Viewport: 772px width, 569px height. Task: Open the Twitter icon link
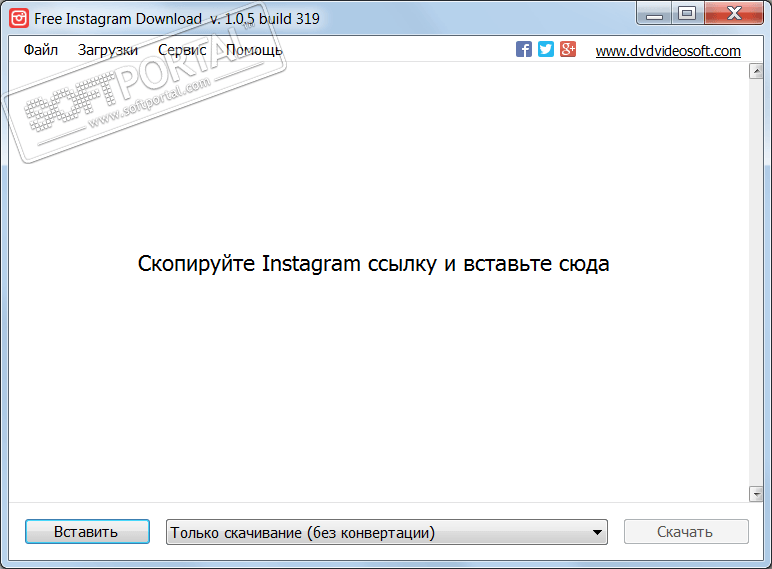(x=546, y=49)
